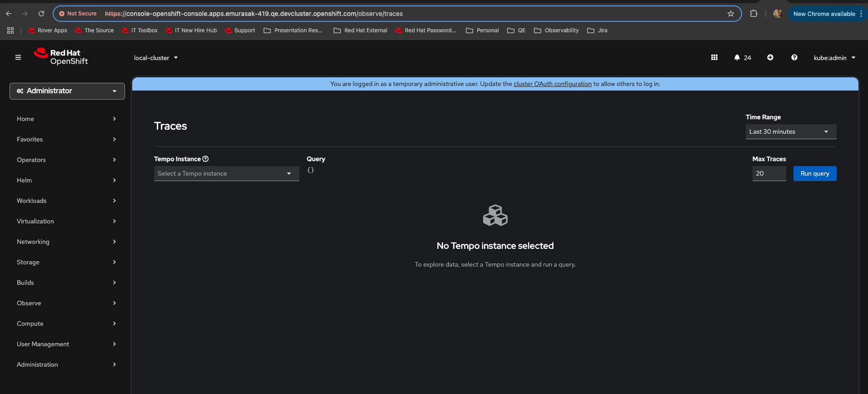The height and width of the screenshot is (394, 868).
Task: Expand the User Management navigation section
Action: point(66,344)
